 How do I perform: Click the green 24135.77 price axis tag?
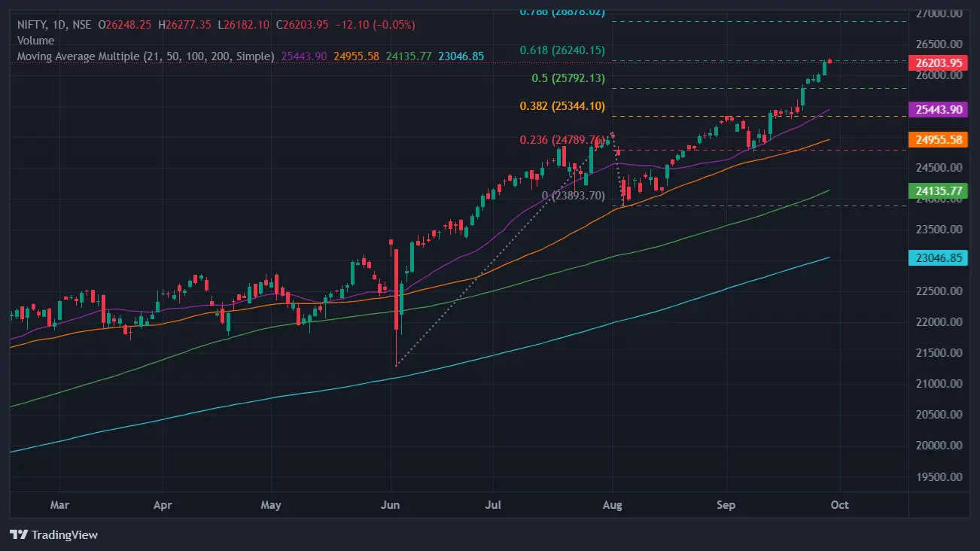pyautogui.click(x=939, y=190)
